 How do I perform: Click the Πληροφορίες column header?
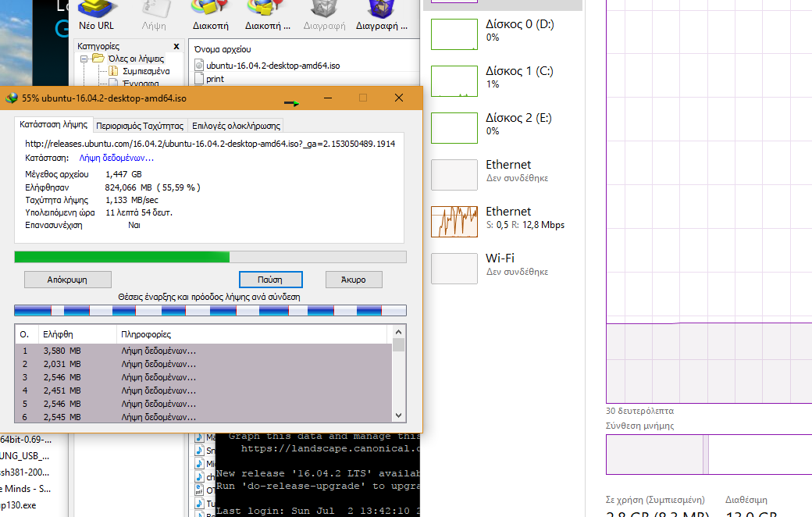251,335
